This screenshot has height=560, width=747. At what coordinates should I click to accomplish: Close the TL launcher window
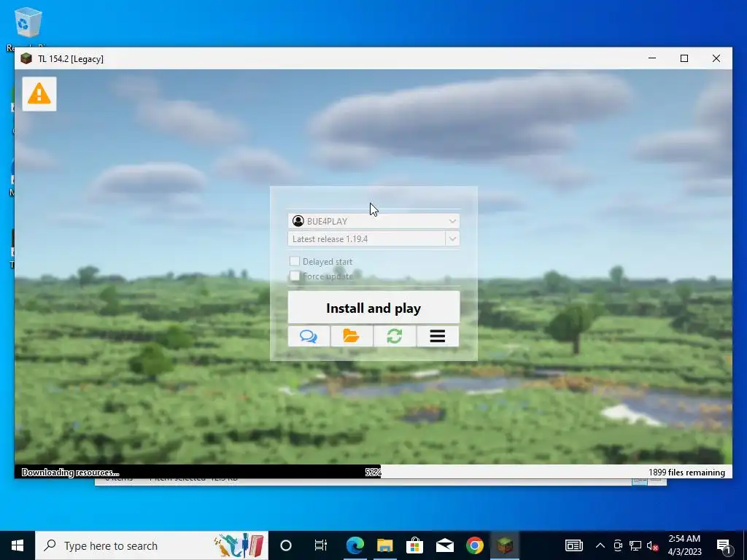(x=716, y=58)
